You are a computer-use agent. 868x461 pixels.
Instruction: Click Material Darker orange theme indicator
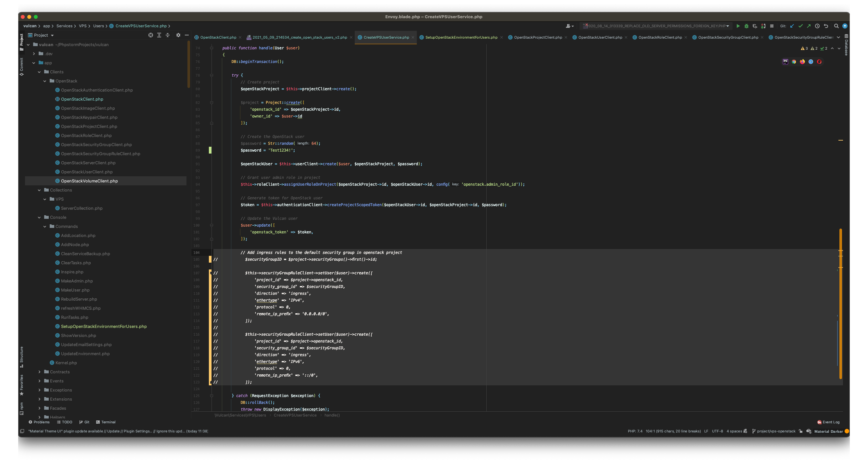[x=847, y=431]
